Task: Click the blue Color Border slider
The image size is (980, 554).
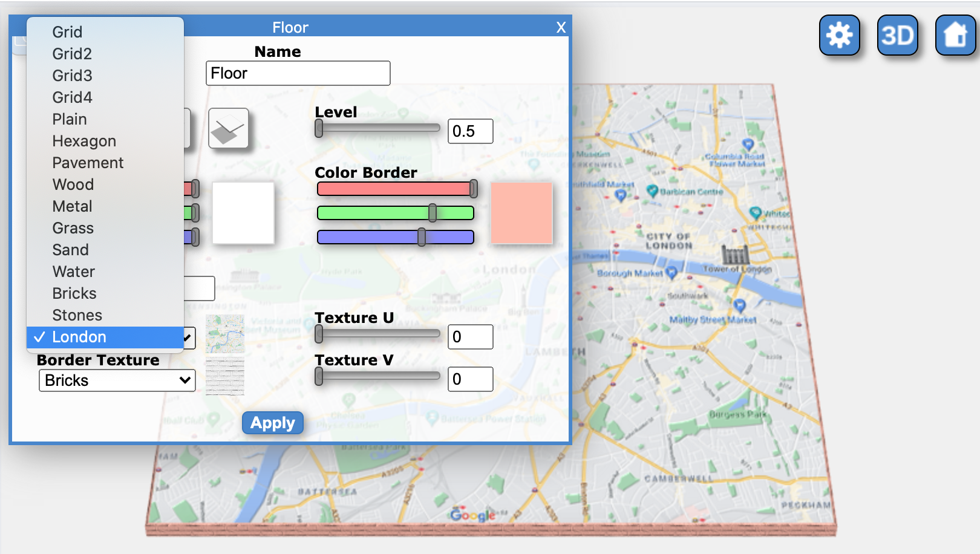Action: coord(396,237)
